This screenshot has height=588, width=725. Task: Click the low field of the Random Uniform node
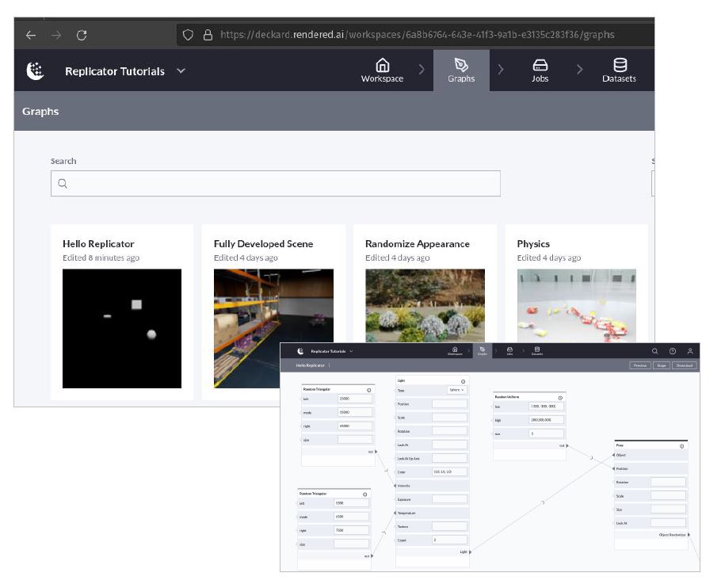pyautogui.click(x=546, y=407)
